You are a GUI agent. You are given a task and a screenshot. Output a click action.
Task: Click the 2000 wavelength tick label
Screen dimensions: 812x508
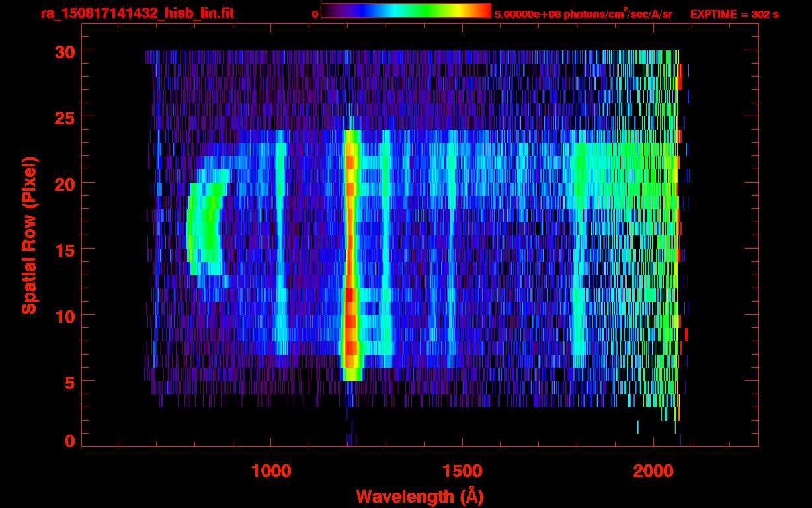coord(653,470)
